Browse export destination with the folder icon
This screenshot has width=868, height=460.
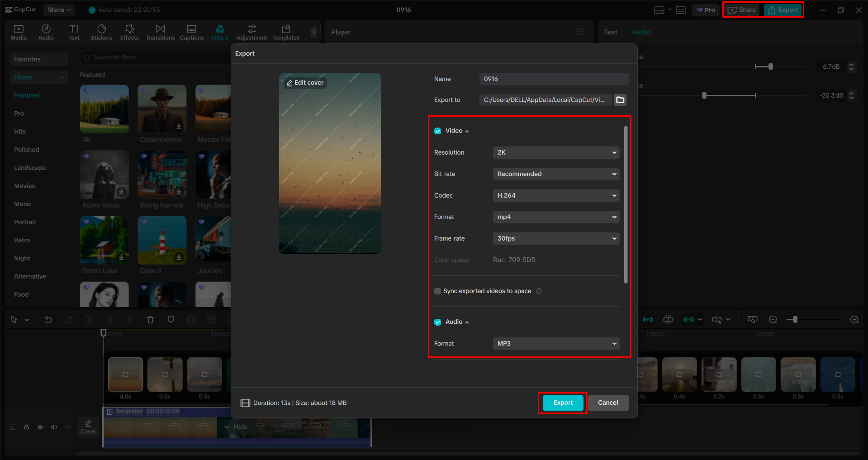[620, 100]
